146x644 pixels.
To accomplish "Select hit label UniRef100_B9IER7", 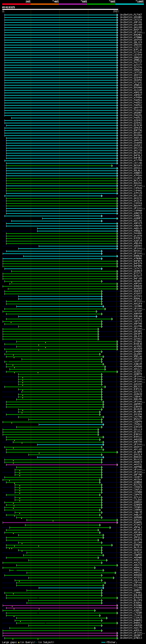I will [131, 133].
